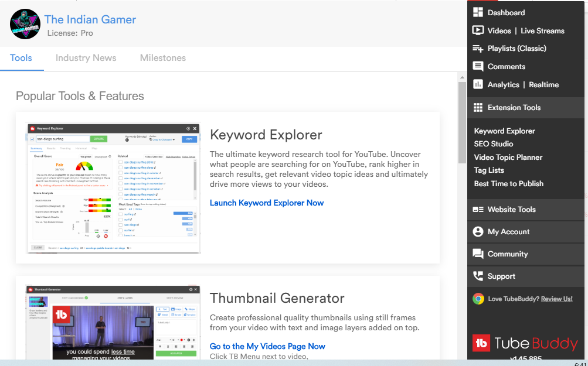Screen dimensions: 588x366
Task: Switch to the Milestones tab
Action: (163, 58)
